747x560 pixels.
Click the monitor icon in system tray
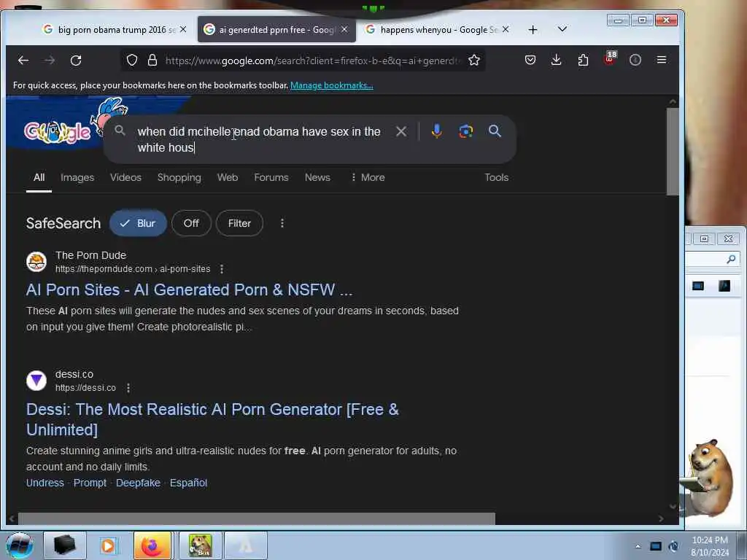(x=656, y=546)
